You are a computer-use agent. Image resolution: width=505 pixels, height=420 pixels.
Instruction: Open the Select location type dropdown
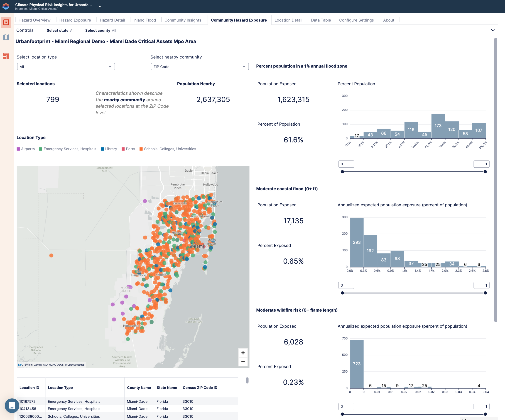coord(65,66)
